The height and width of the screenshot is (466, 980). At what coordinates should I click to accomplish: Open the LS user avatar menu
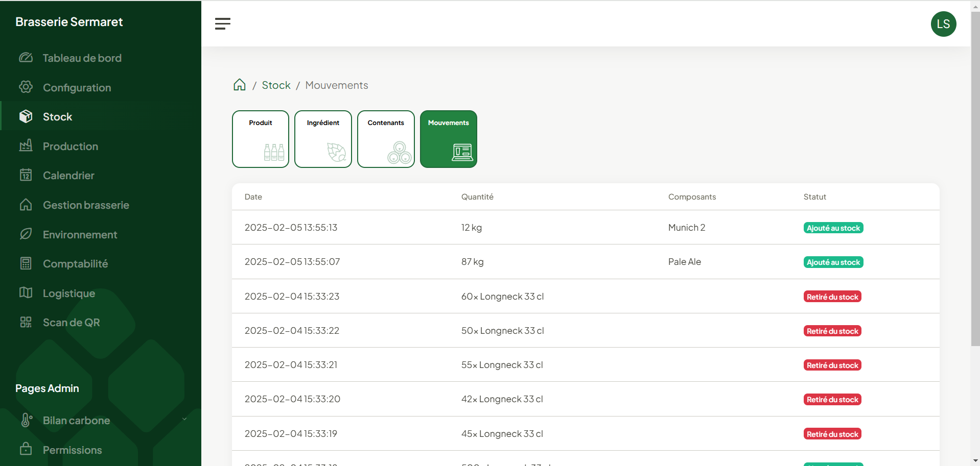(x=943, y=24)
